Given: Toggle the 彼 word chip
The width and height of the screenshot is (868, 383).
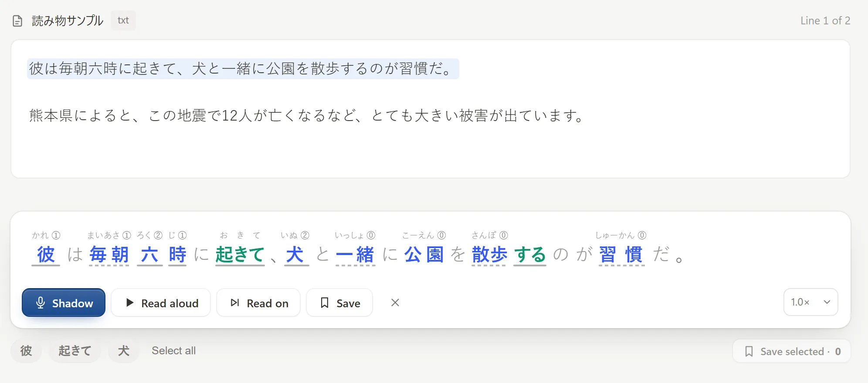Looking at the screenshot, I should 26,350.
